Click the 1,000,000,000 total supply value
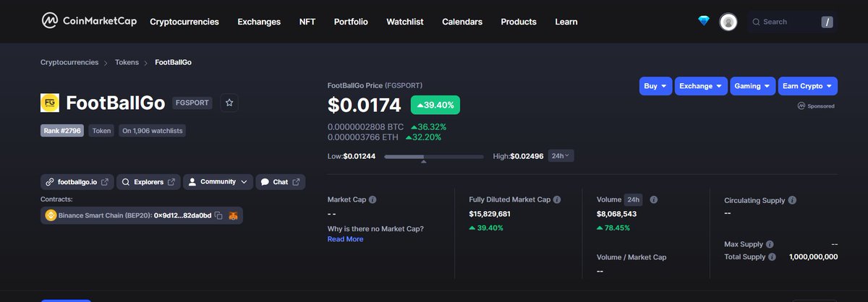 813,256
